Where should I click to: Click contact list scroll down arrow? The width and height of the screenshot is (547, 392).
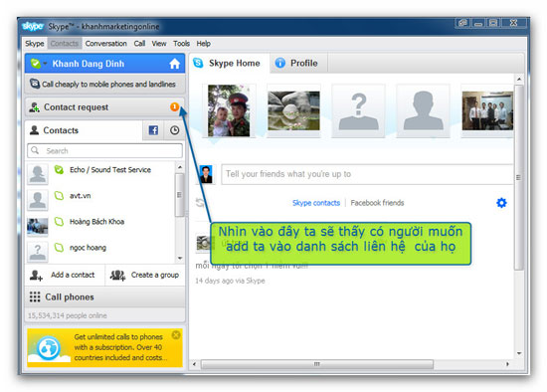pyautogui.click(x=180, y=259)
